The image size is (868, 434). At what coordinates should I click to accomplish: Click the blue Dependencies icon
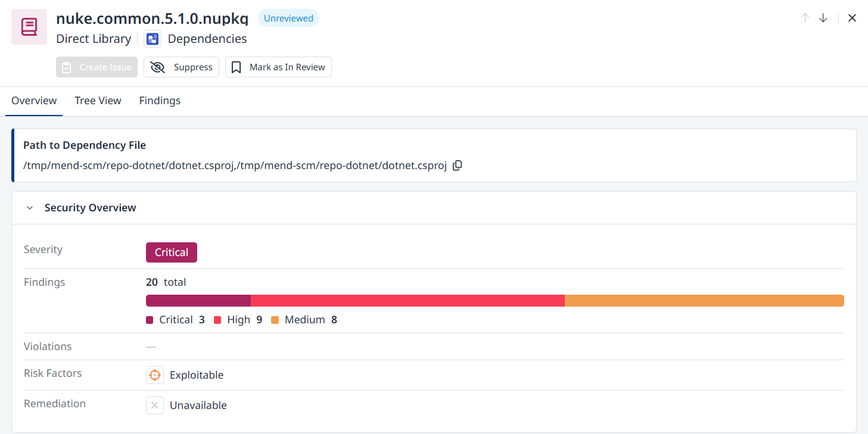(x=153, y=39)
